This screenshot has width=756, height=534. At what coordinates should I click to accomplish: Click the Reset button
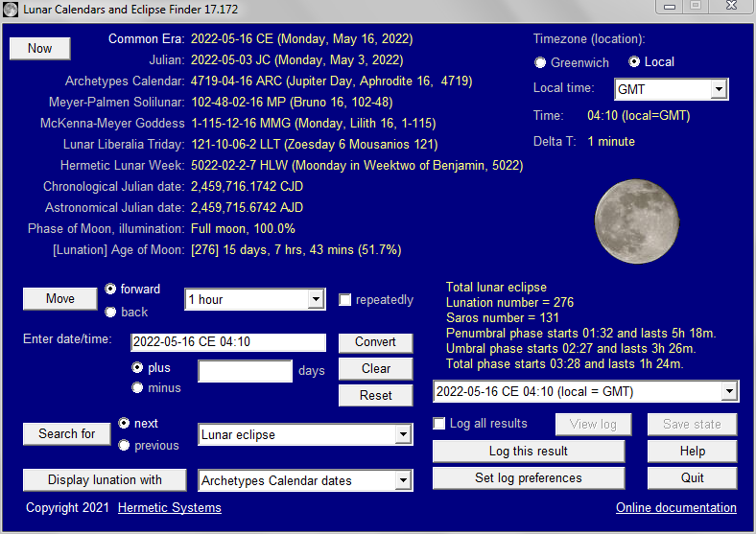click(x=375, y=396)
